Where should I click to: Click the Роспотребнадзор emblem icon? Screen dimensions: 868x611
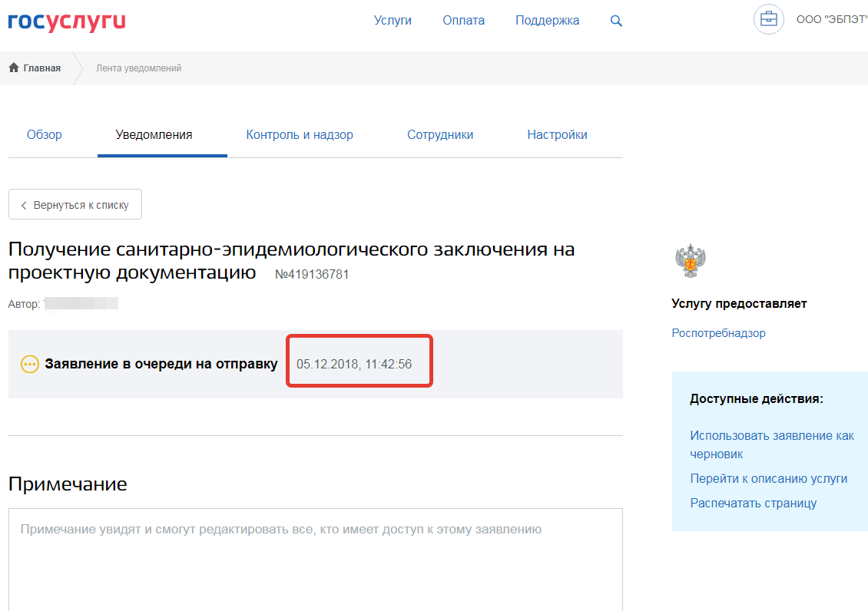tap(690, 262)
